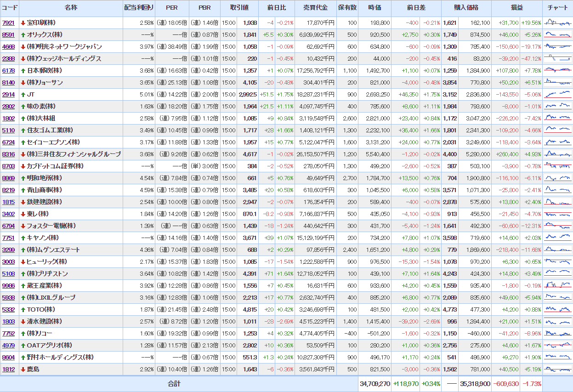Screen dimensions: 573x392
Task: View the mini chart for (株)ブリヂストン
Action: tap(557, 273)
